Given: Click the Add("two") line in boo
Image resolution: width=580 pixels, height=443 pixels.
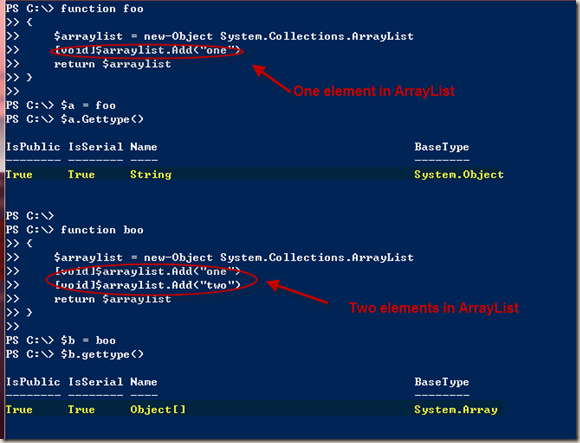Looking at the screenshot, I should (147, 285).
